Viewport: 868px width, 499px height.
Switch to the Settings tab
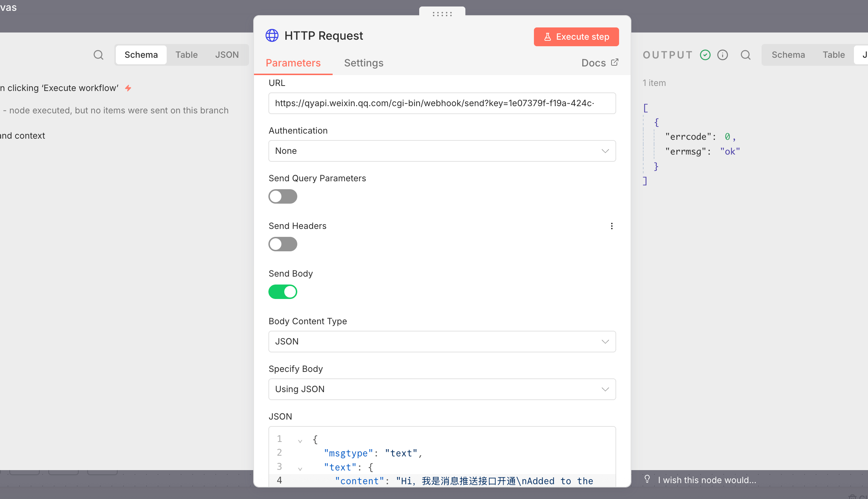(364, 63)
